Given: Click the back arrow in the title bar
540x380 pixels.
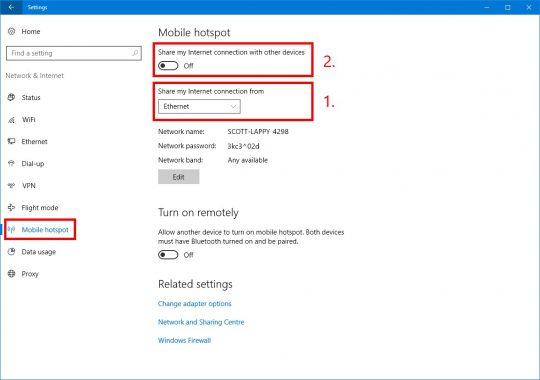Looking at the screenshot, I should 11,7.
